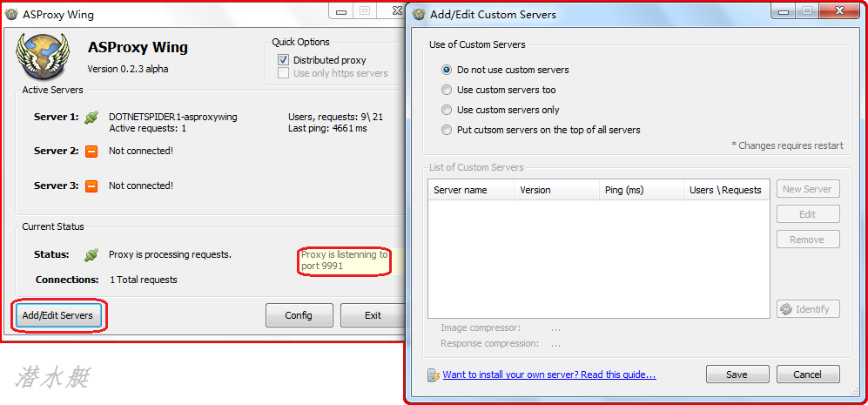Click Server 2 not connected orange icon
The height and width of the screenshot is (405, 868).
point(91,152)
